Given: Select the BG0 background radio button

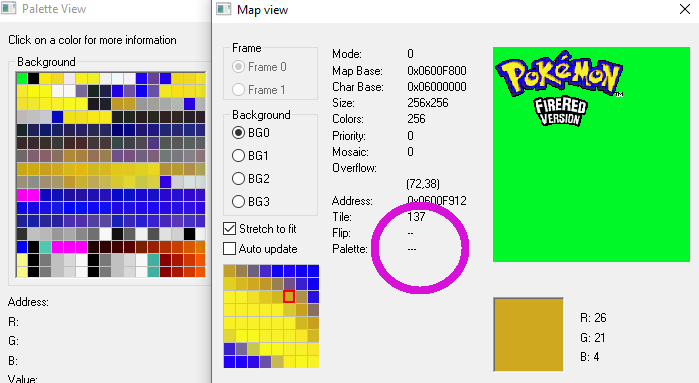Looking at the screenshot, I should click(x=238, y=133).
